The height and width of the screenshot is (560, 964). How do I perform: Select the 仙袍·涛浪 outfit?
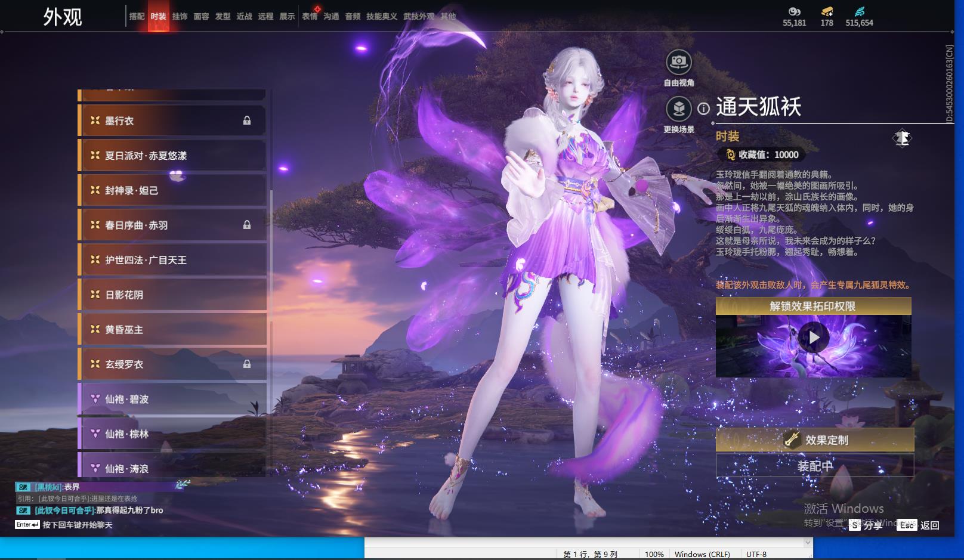pyautogui.click(x=172, y=465)
